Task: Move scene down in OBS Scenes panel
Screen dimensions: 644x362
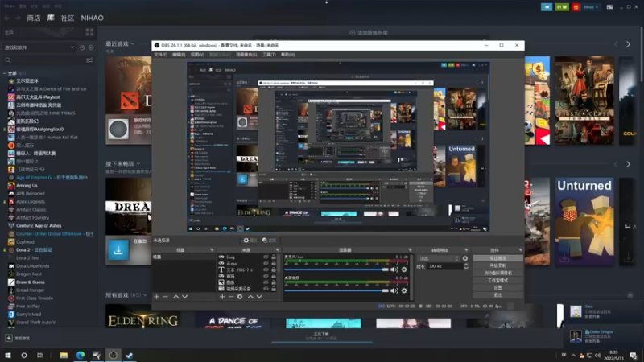Action: pos(185,296)
